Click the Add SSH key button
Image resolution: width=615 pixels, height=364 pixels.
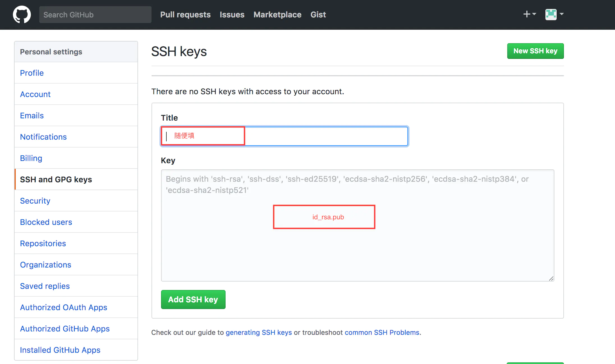point(193,300)
